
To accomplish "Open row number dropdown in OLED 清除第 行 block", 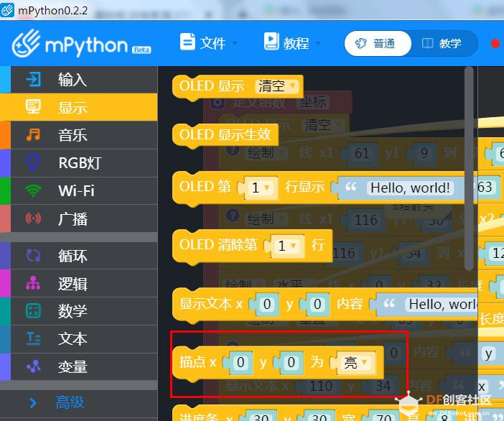I will point(287,246).
